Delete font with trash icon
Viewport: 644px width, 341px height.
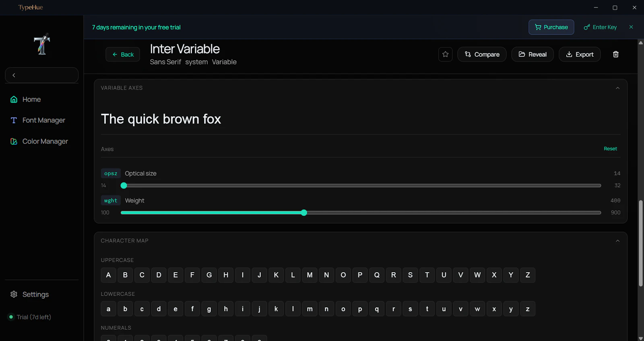click(615, 54)
